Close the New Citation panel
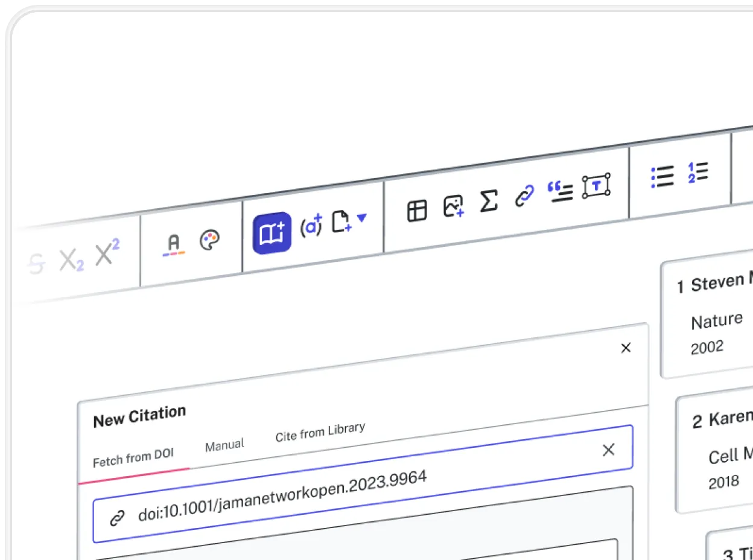This screenshot has height=560, width=753. coord(626,348)
